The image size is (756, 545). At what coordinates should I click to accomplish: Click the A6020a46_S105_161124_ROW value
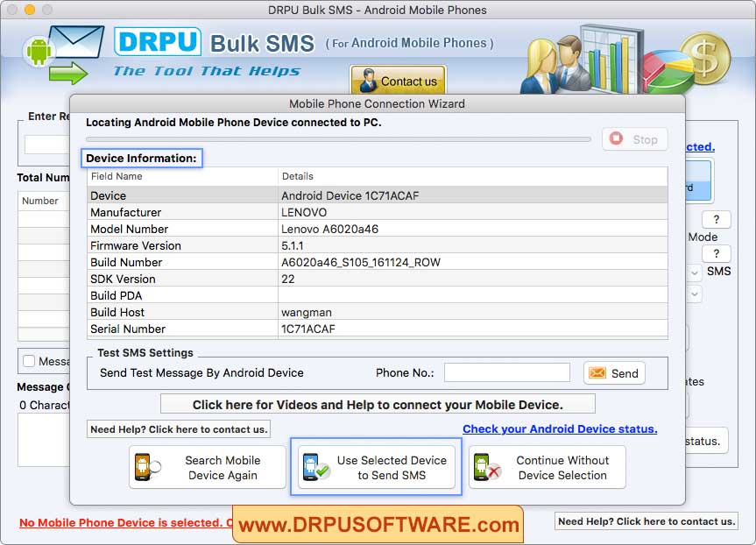point(361,262)
